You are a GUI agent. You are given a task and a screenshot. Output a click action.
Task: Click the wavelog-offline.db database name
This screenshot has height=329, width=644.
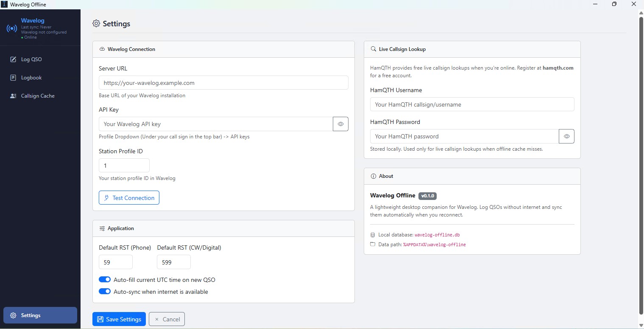pos(436,235)
